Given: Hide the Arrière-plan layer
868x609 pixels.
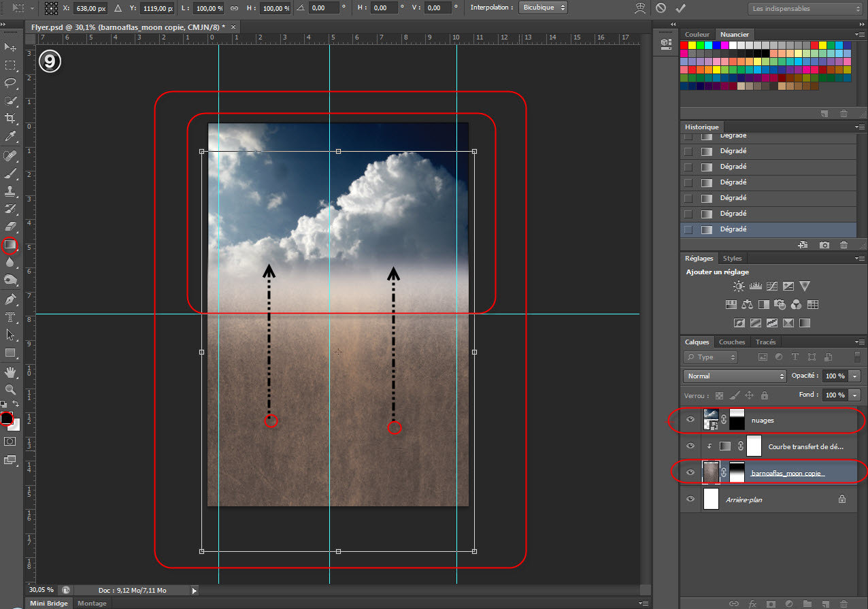Looking at the screenshot, I should pos(690,499).
